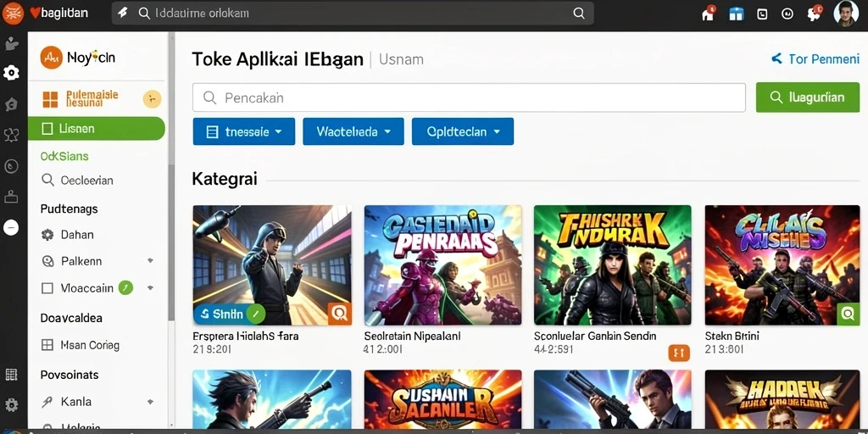This screenshot has height=434, width=868.
Task: Click the yellow circle badge beside Pulemaisie
Action: 152,99
